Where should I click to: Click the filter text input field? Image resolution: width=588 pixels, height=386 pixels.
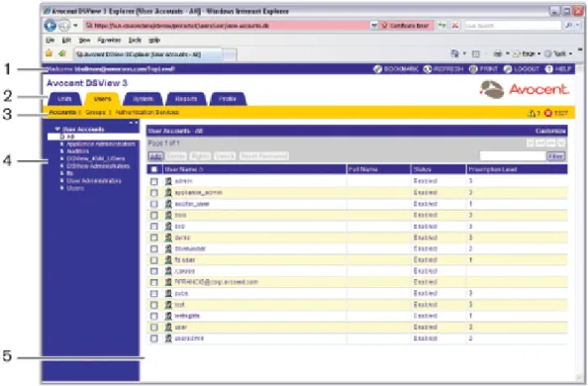(513, 156)
